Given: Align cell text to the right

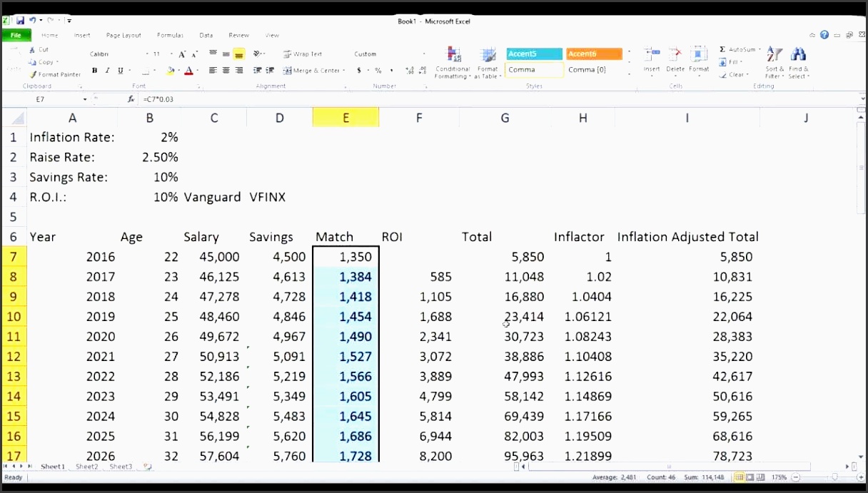Looking at the screenshot, I should coord(239,71).
